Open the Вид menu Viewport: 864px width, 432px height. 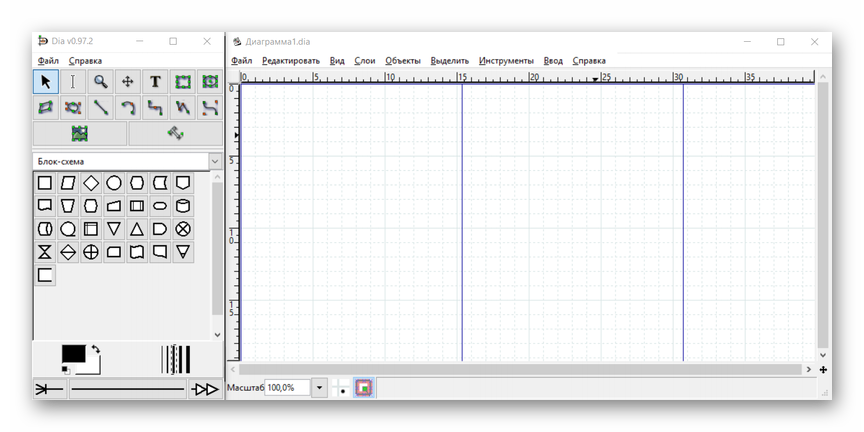pyautogui.click(x=337, y=61)
